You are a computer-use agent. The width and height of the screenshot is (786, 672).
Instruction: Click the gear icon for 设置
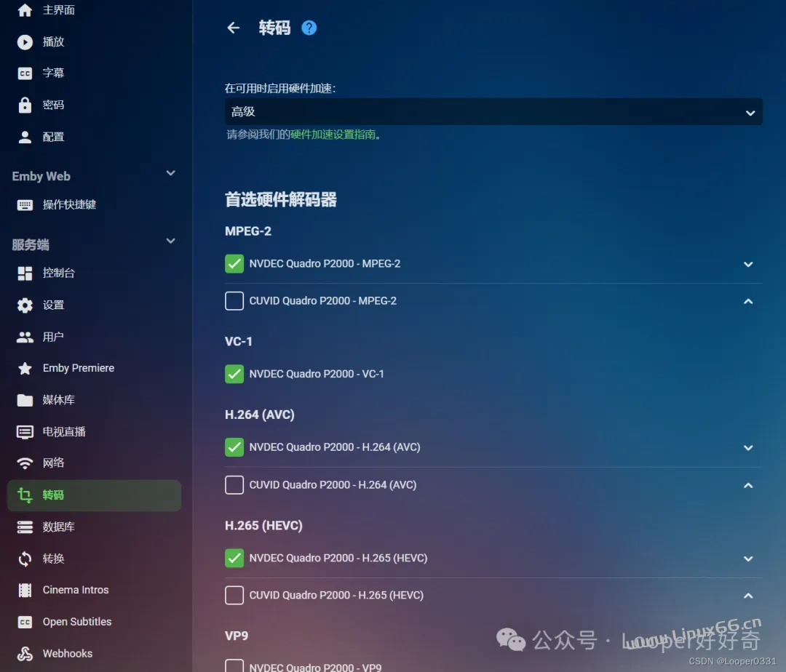pyautogui.click(x=25, y=305)
